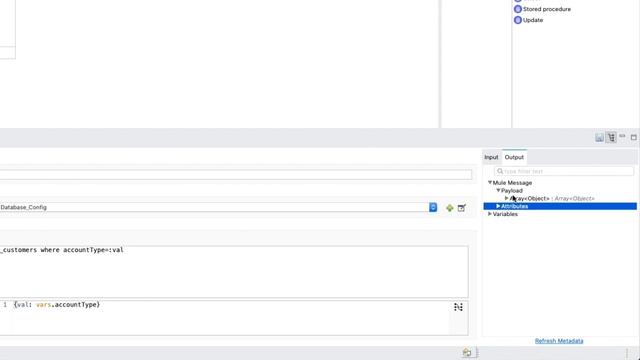The image size is (640, 360).
Task: Maximize the properties panel
Action: tap(633, 138)
